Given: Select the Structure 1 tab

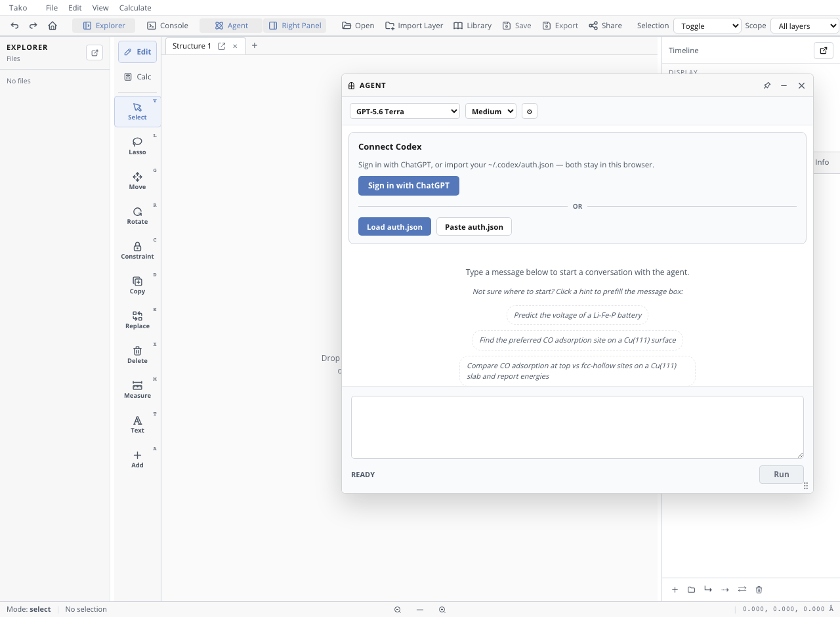Looking at the screenshot, I should pos(192,46).
